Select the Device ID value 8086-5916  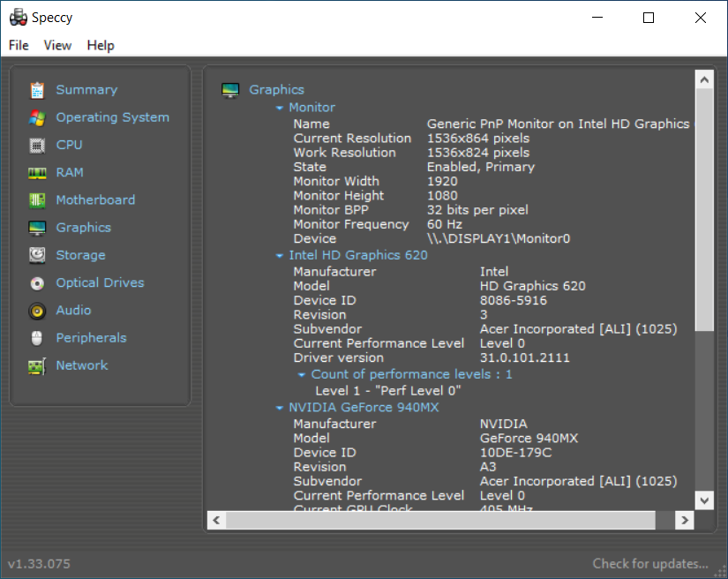514,301
